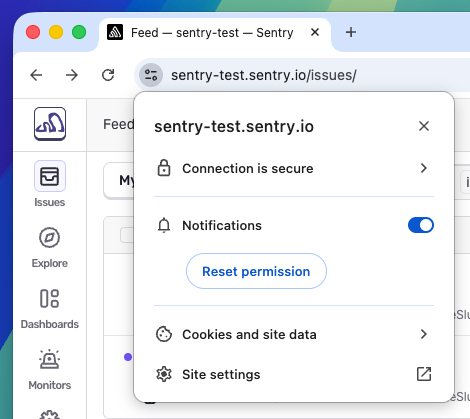470x419 pixels.
Task: Click the red macOS close window button
Action: (x=33, y=32)
